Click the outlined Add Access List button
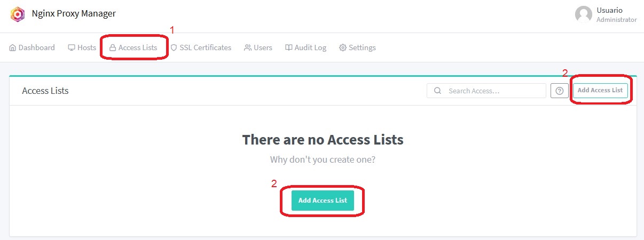Image resolution: width=644 pixels, height=240 pixels. point(600,91)
